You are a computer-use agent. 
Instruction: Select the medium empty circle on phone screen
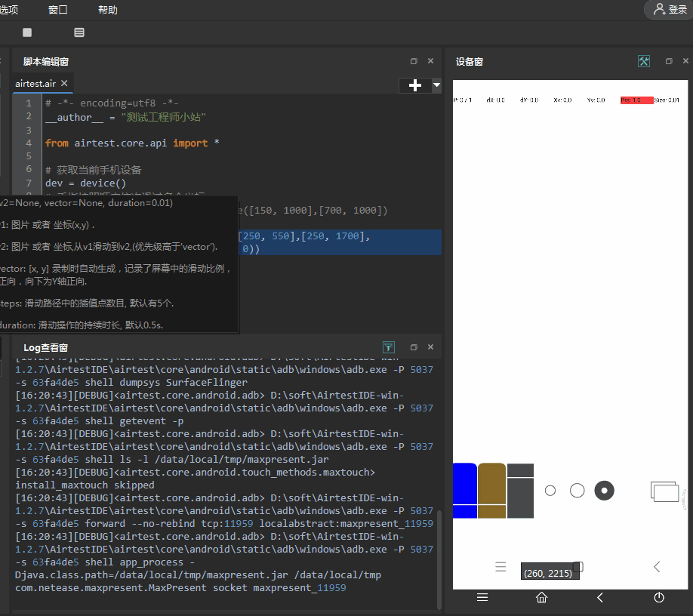click(x=577, y=491)
